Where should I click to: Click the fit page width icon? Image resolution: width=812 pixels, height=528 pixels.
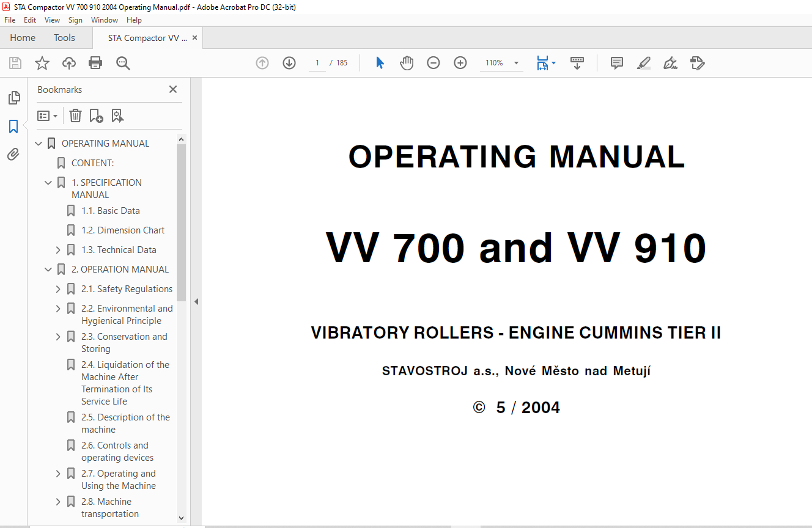pyautogui.click(x=542, y=63)
